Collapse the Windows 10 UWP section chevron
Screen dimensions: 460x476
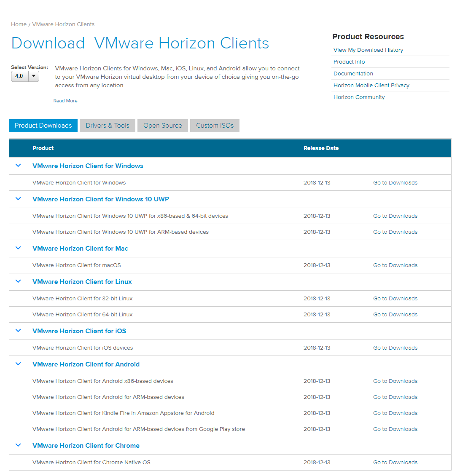tap(18, 199)
